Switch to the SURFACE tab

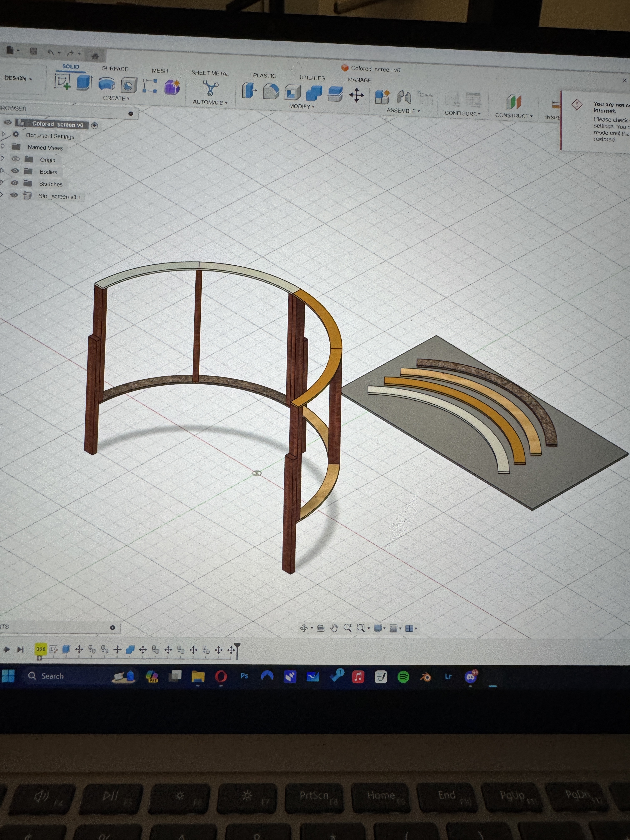pos(115,69)
